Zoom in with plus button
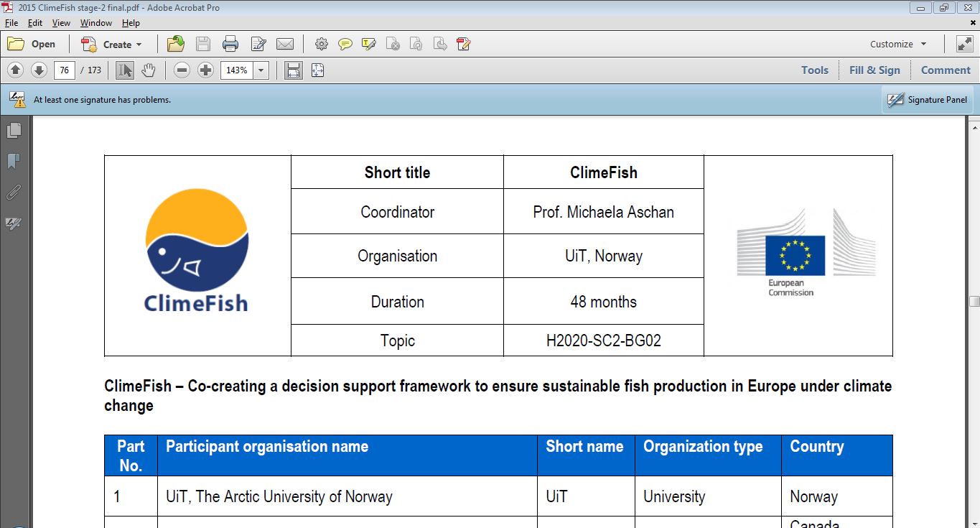Viewport: 980px width, 528px height. pos(206,70)
